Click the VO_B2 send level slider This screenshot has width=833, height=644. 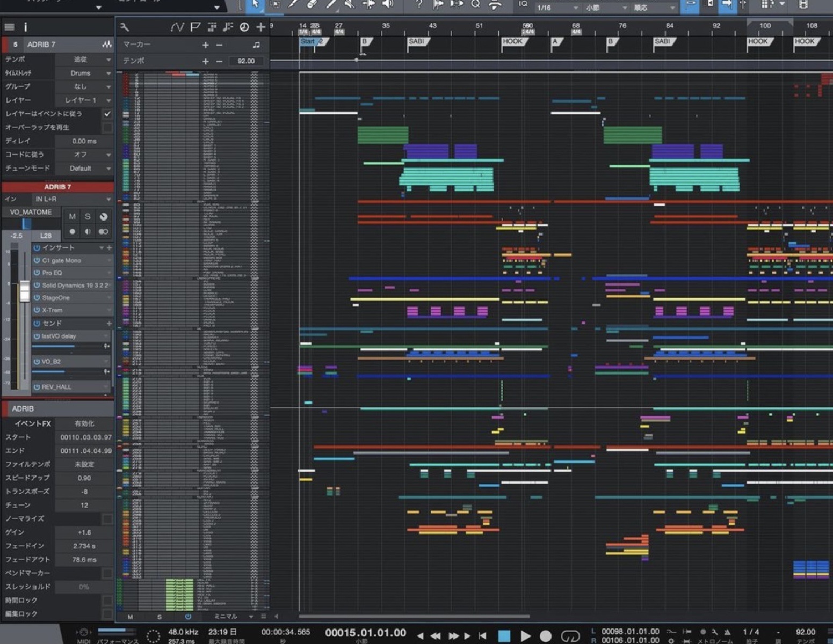[x=67, y=371]
